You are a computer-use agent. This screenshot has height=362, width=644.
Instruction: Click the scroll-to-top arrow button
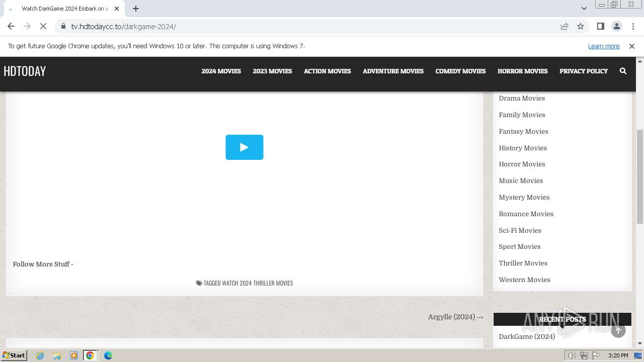(618, 330)
